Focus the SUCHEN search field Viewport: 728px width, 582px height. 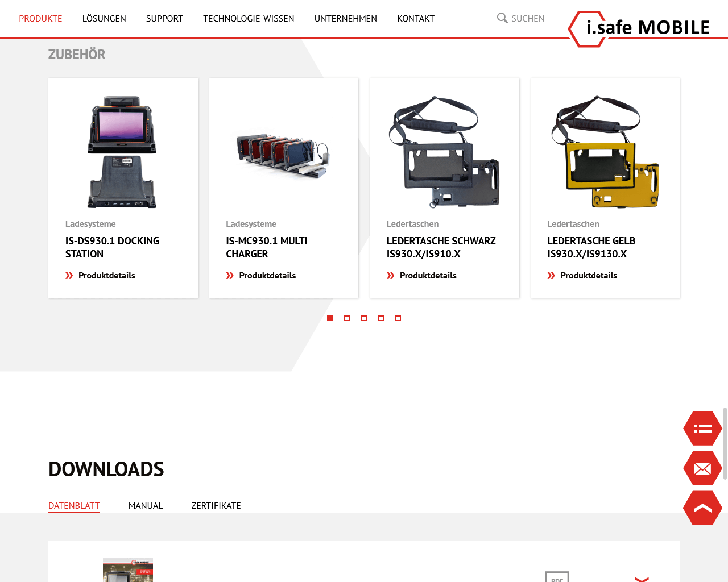coord(528,19)
